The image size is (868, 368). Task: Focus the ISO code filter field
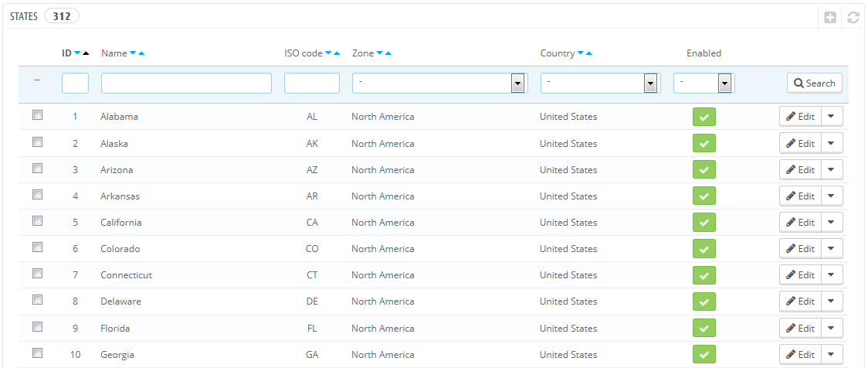coord(311,83)
